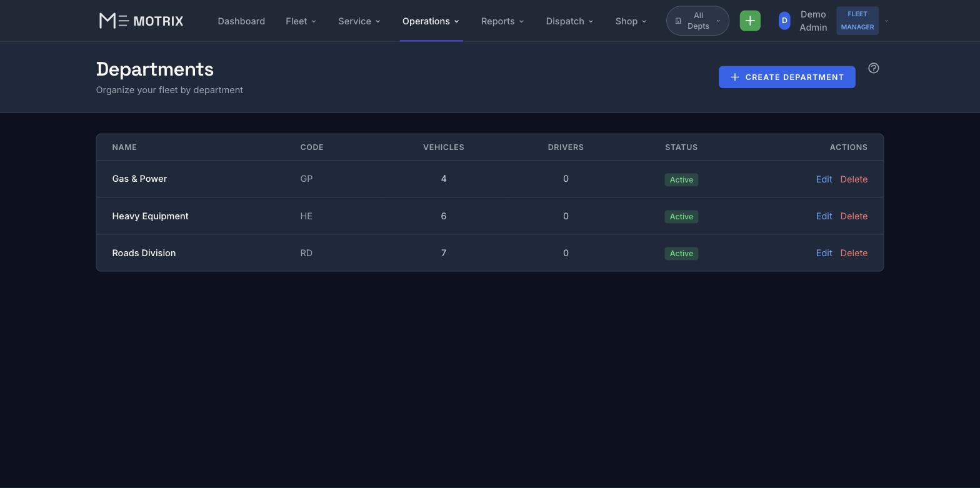This screenshot has width=980, height=488.
Task: Open the Reports menu
Action: point(502,21)
